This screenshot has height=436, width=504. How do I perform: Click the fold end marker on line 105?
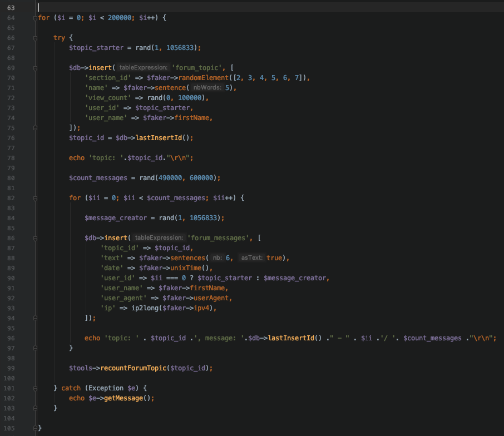point(35,428)
